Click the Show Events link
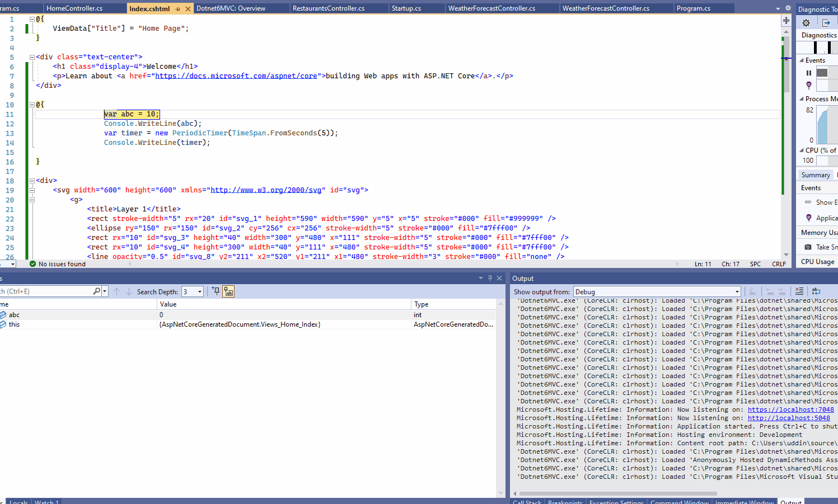Image resolution: width=838 pixels, height=504 pixels. [x=826, y=202]
